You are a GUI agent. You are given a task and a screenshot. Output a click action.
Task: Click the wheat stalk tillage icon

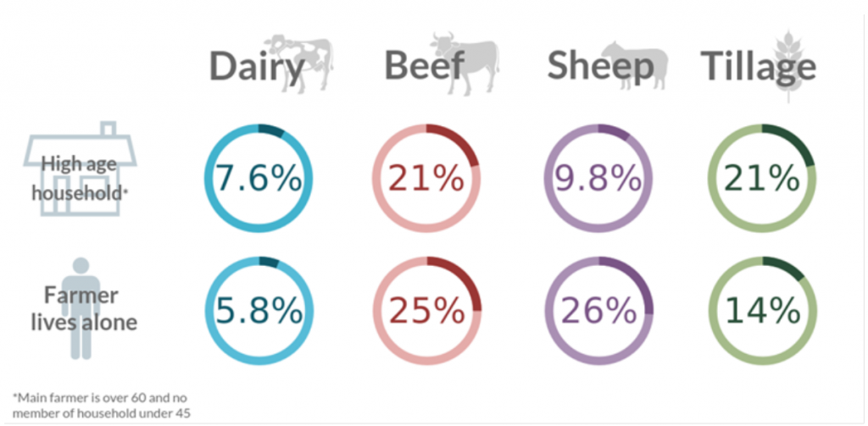pos(792,64)
